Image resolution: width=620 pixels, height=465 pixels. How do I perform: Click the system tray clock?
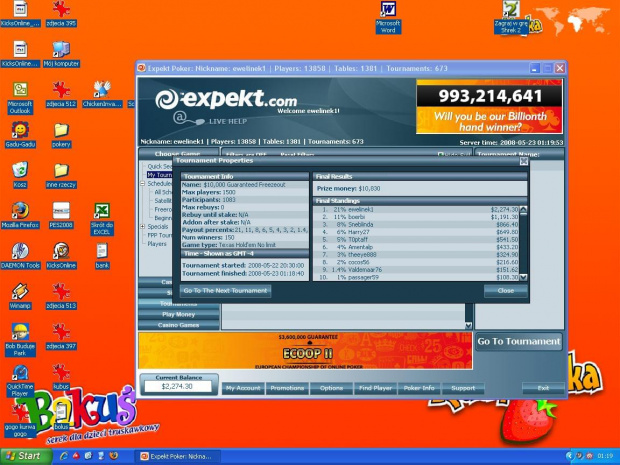point(605,456)
